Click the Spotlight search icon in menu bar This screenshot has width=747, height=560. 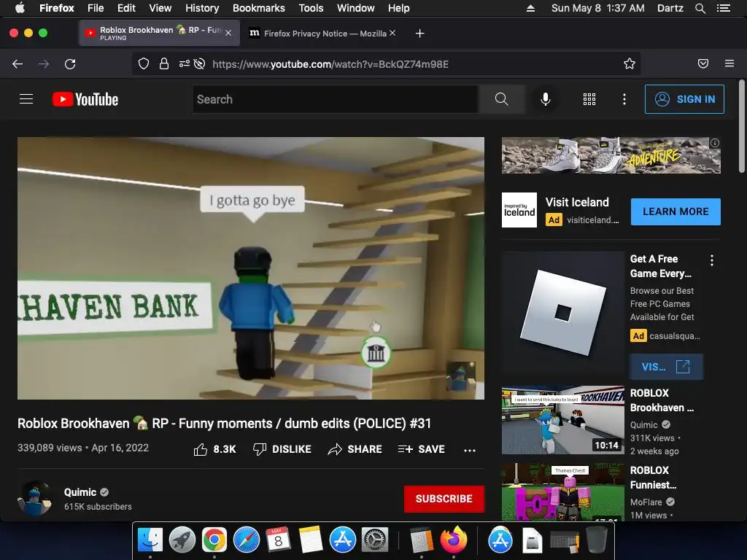tap(700, 8)
